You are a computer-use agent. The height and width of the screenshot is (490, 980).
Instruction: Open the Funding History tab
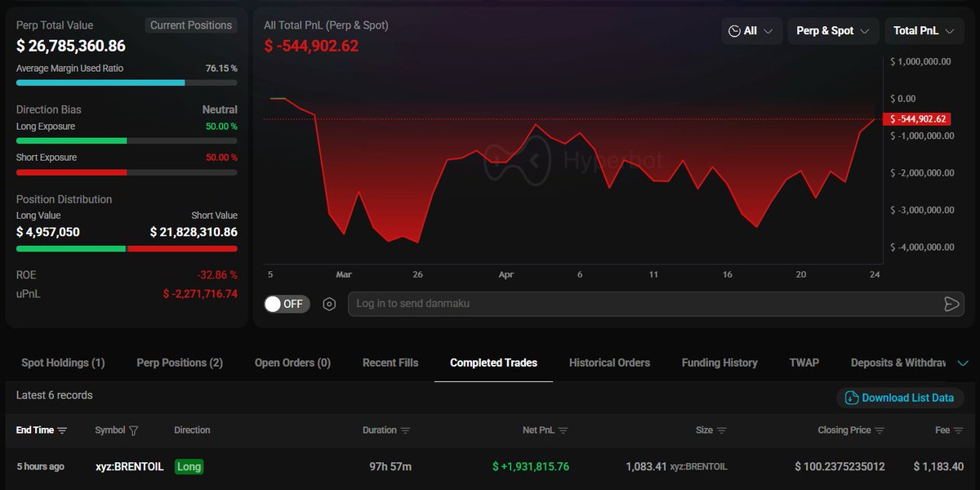point(719,363)
